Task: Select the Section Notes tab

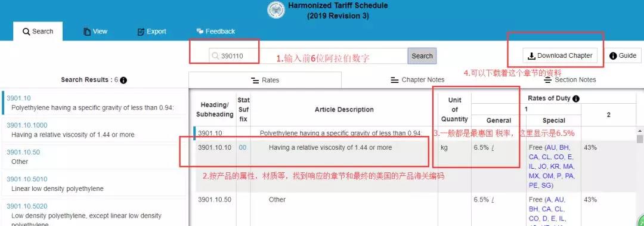Action: tap(569, 80)
